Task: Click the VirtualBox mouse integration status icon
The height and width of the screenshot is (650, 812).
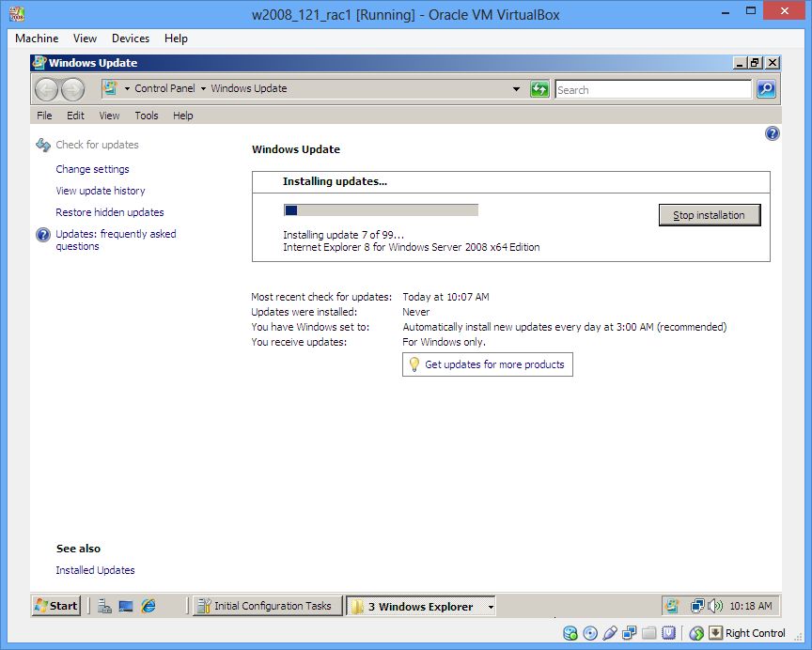Action: pyautogui.click(x=696, y=633)
